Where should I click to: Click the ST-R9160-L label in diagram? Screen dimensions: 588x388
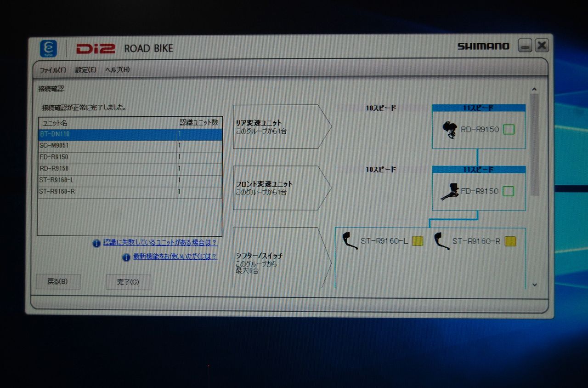click(x=384, y=241)
